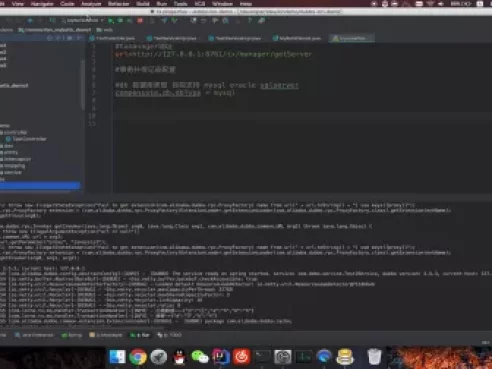
Task: Open the TODO tool window tab
Action: (x=170, y=335)
